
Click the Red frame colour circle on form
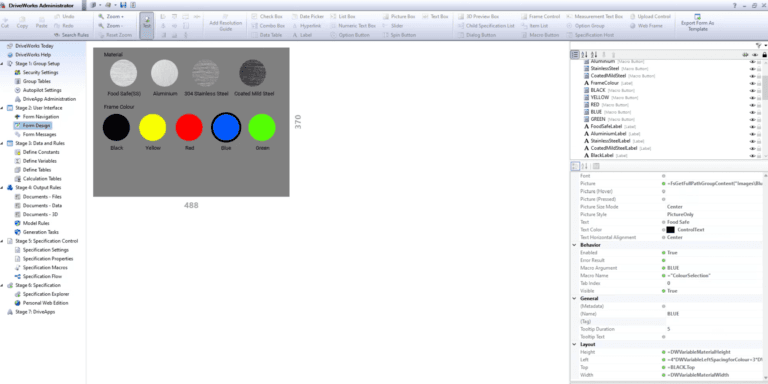189,127
